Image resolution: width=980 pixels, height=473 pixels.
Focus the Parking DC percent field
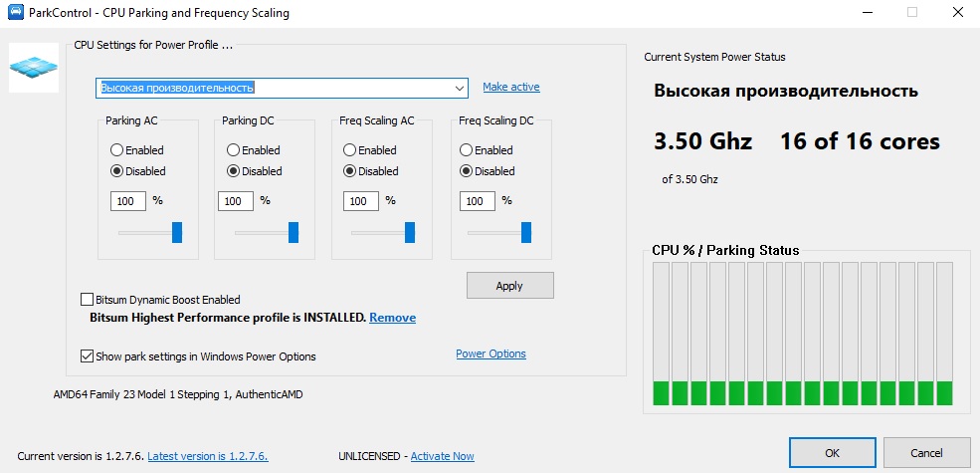click(x=236, y=201)
